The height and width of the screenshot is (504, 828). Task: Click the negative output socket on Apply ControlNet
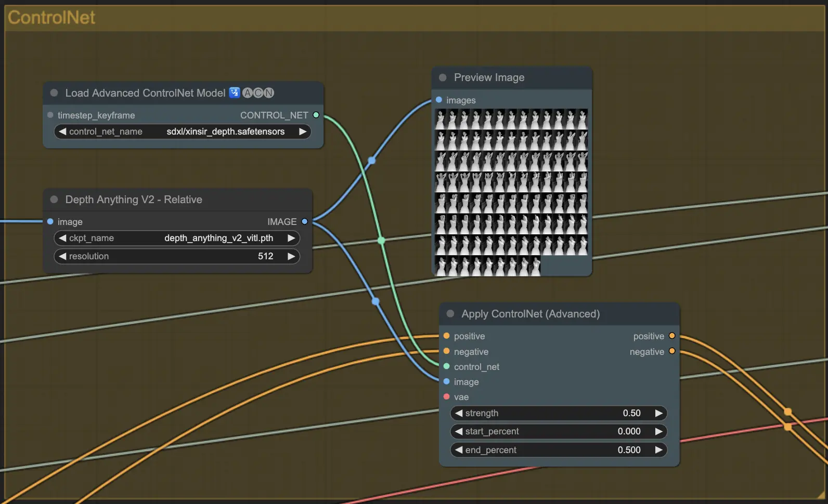672,351
